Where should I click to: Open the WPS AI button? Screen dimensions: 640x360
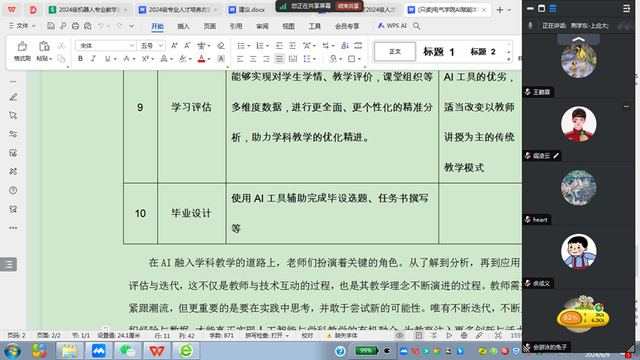click(x=392, y=26)
